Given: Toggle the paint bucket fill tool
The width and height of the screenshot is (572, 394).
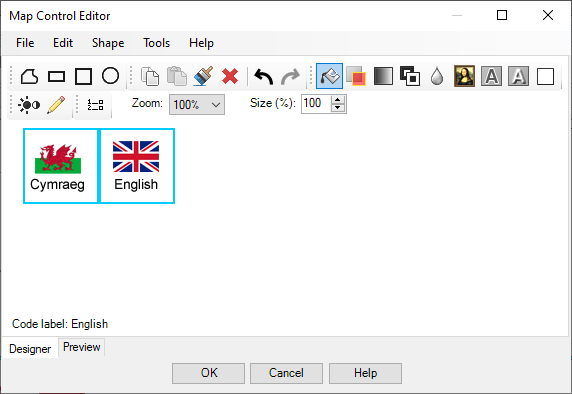Looking at the screenshot, I should coord(329,76).
